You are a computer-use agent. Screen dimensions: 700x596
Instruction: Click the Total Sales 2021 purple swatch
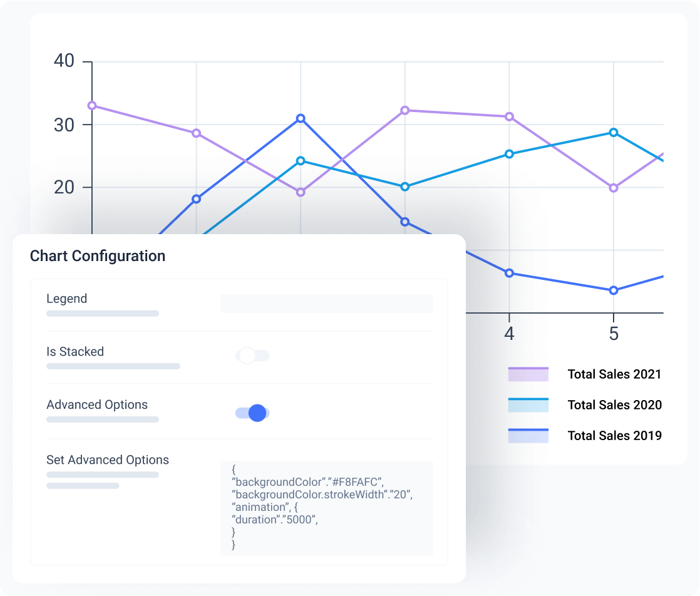528,374
